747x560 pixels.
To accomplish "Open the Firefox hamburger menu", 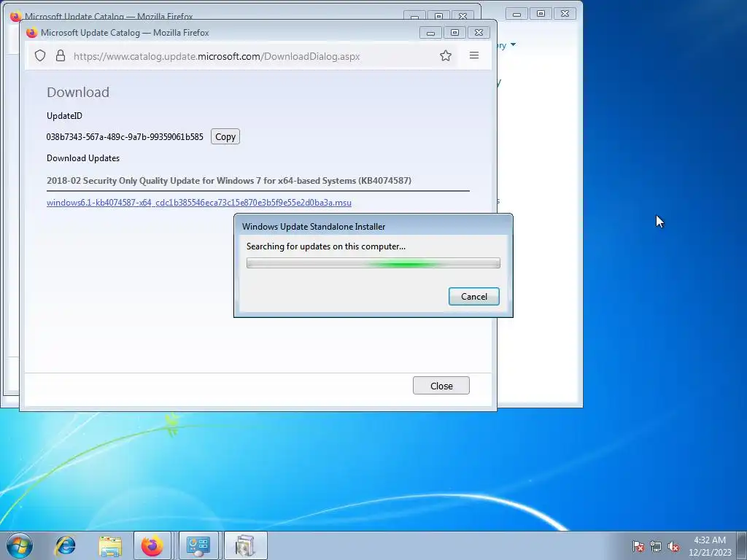I will click(x=474, y=55).
